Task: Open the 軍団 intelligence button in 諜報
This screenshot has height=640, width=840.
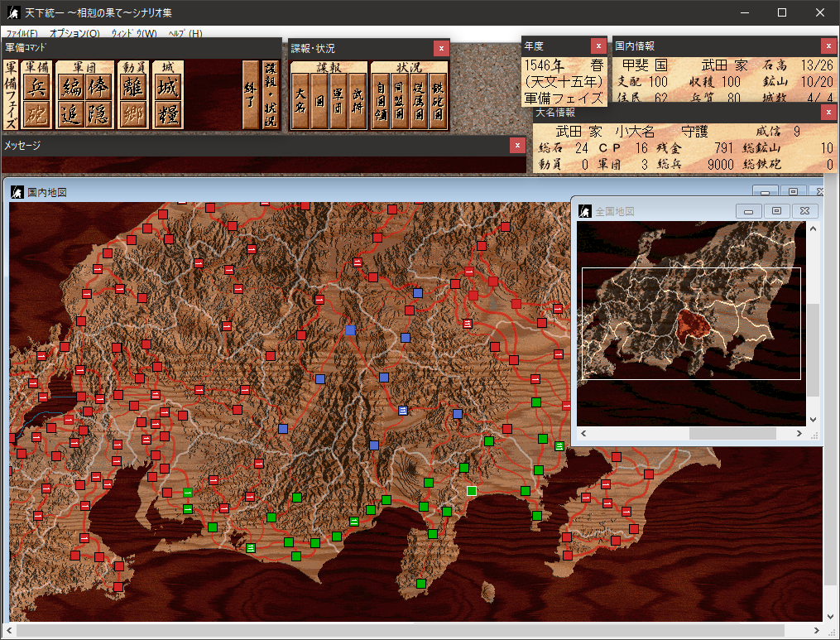Action: coord(338,101)
